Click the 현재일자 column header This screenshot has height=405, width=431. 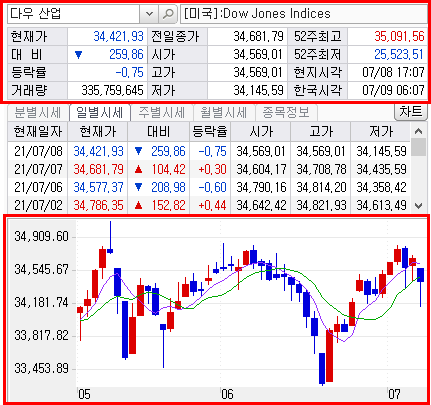click(38, 132)
